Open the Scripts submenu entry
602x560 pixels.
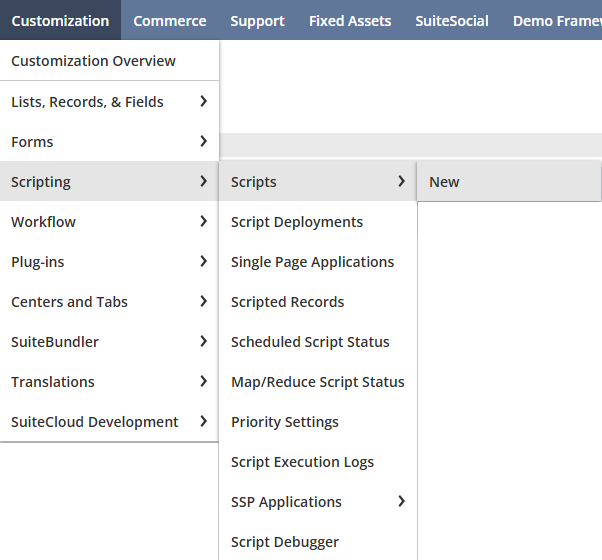318,182
